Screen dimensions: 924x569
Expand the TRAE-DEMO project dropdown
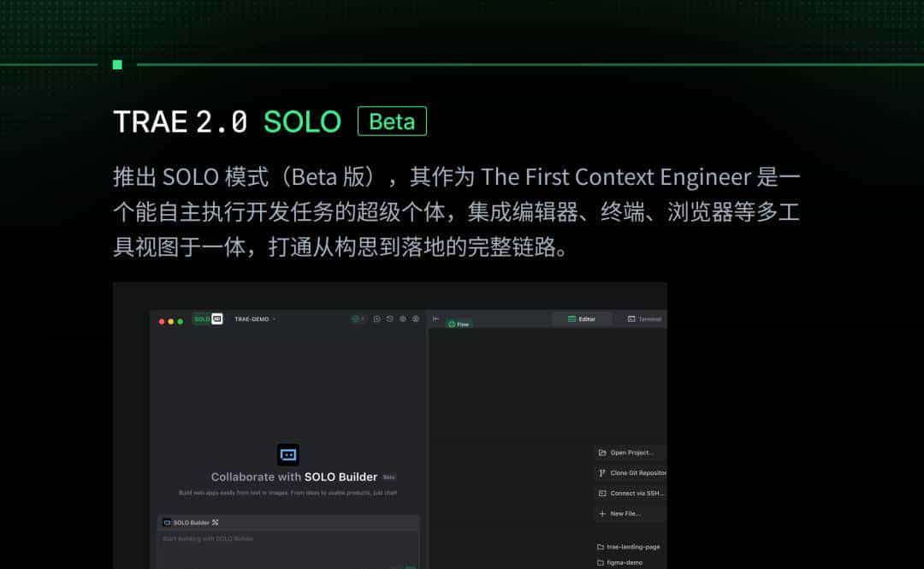(x=255, y=319)
